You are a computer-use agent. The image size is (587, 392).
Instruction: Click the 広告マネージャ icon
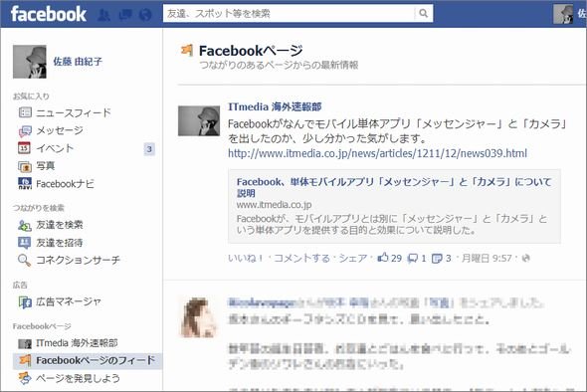coord(25,302)
